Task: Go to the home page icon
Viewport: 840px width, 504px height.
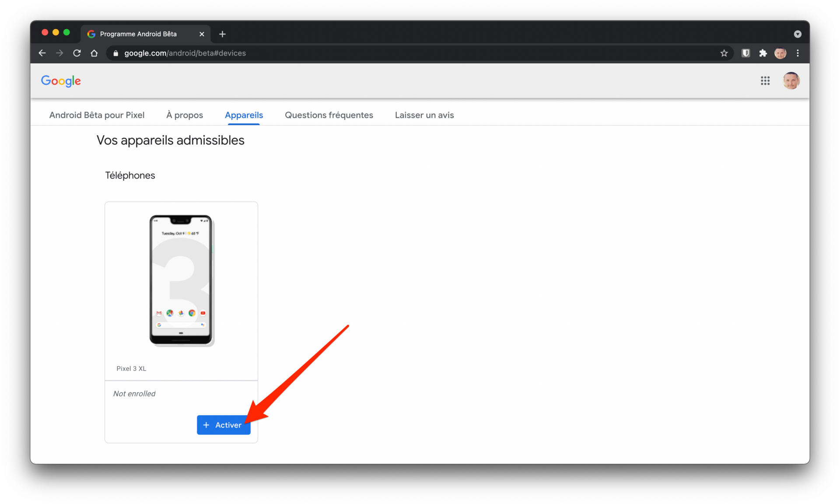Action: coord(94,53)
